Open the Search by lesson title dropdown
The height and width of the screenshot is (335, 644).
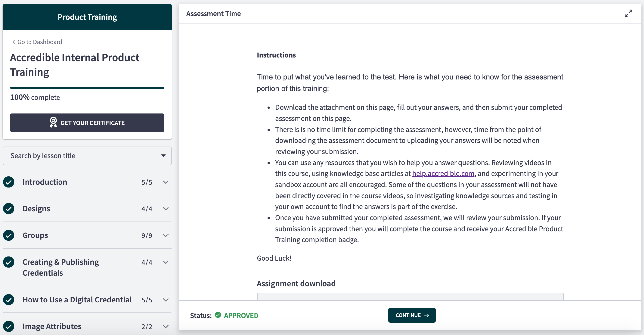click(163, 156)
